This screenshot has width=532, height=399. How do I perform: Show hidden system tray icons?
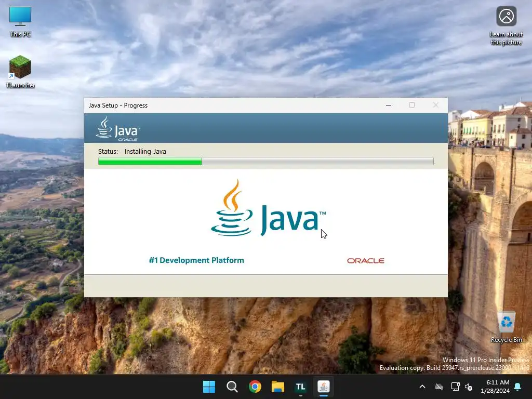[x=422, y=387]
